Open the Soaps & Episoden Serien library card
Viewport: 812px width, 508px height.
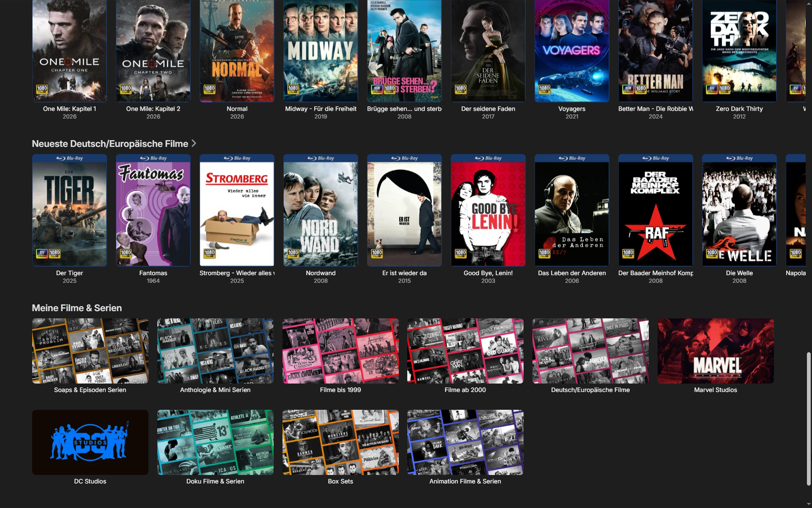pyautogui.click(x=90, y=351)
